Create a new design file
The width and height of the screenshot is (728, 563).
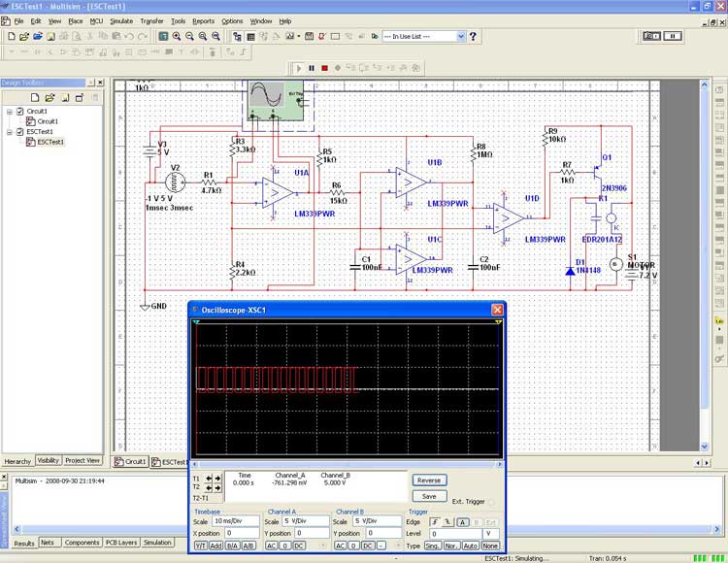pyautogui.click(x=12, y=36)
